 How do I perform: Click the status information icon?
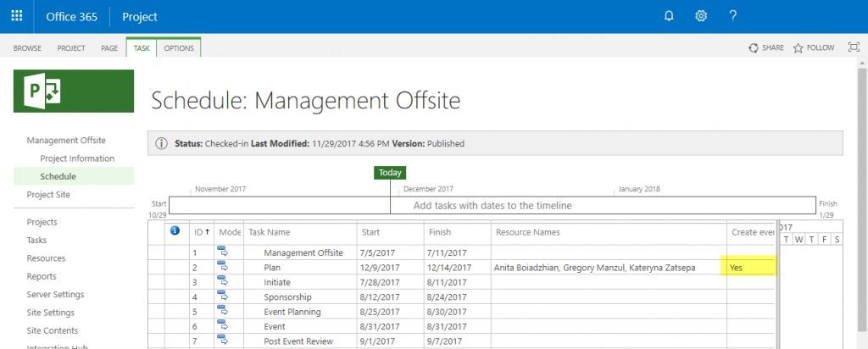tap(161, 144)
